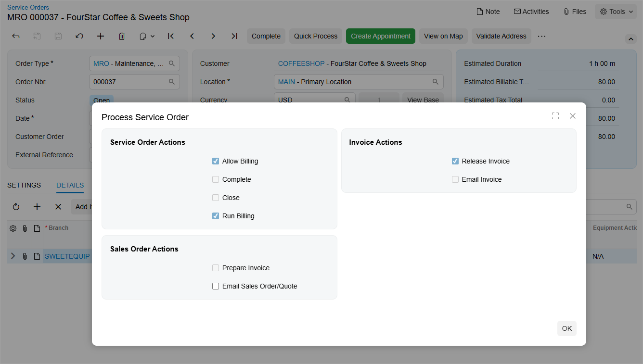Go to first record icon
This screenshot has height=364, width=643.
pos(171,36)
